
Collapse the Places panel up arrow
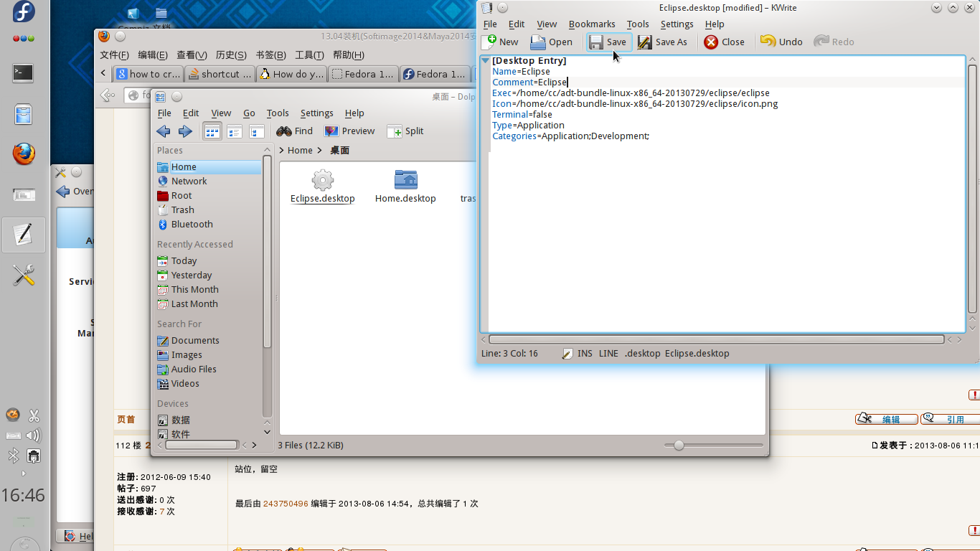click(x=267, y=150)
